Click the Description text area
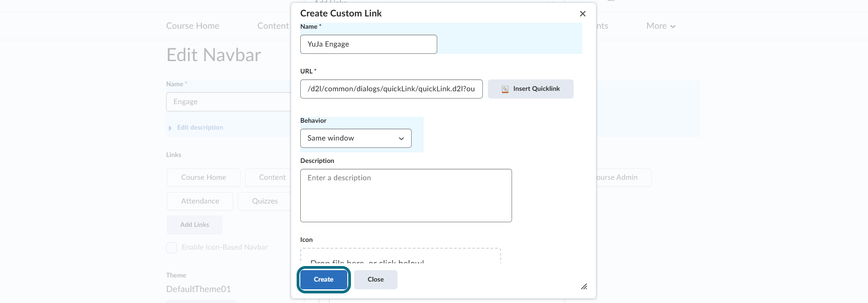The image size is (868, 303). [x=406, y=196]
